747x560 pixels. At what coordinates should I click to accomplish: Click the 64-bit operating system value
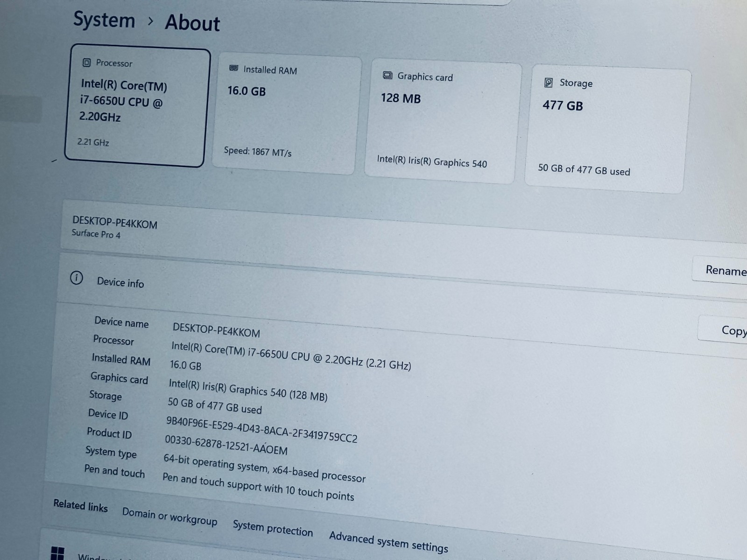(264, 468)
